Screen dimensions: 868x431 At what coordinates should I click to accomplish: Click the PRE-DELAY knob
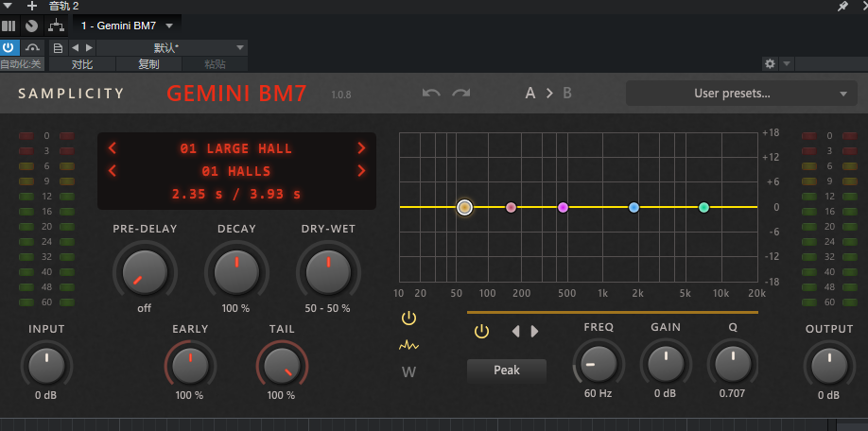point(145,272)
